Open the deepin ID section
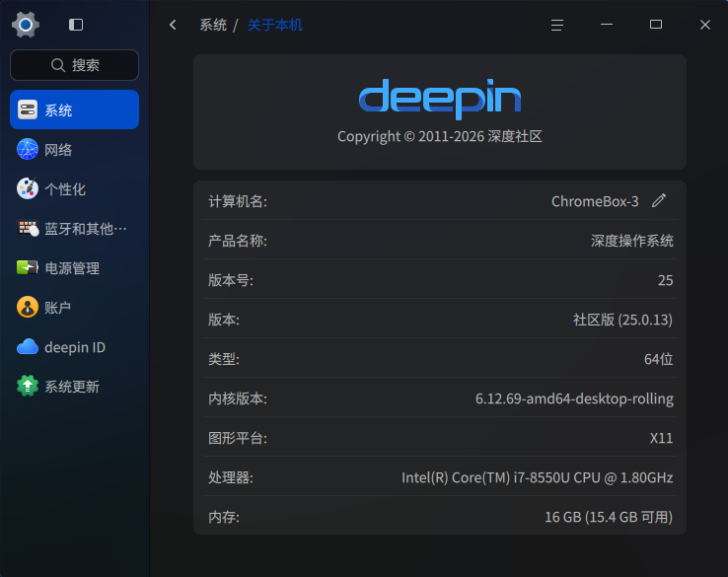Viewport: 728px width, 577px height. pyautogui.click(x=74, y=347)
